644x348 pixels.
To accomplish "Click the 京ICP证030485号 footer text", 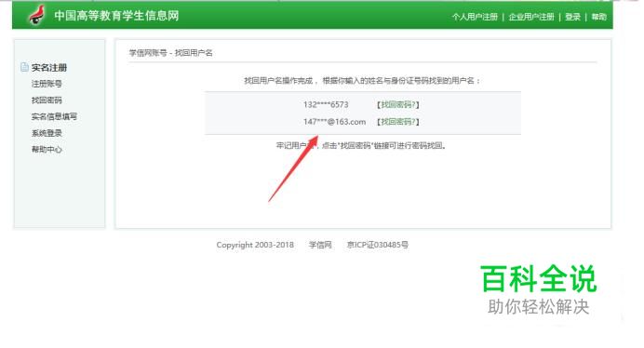I will point(378,245).
